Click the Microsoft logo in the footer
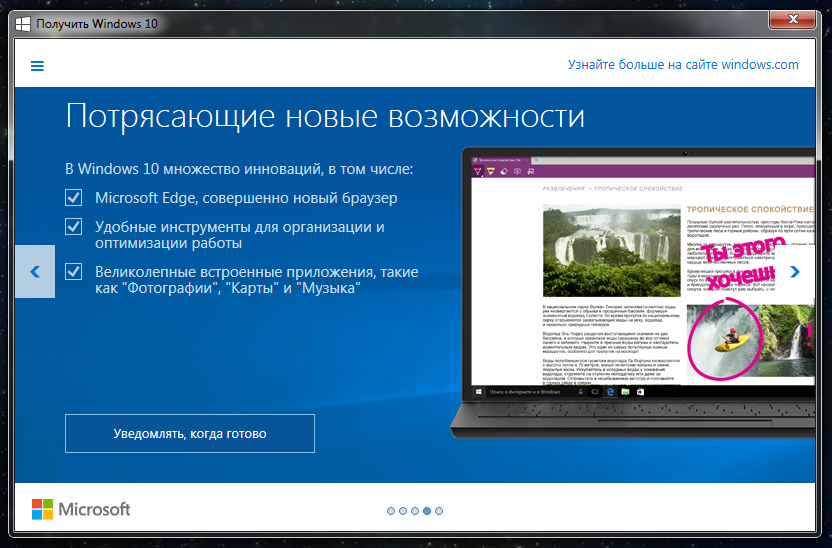Image resolution: width=832 pixels, height=548 pixels. click(x=81, y=509)
